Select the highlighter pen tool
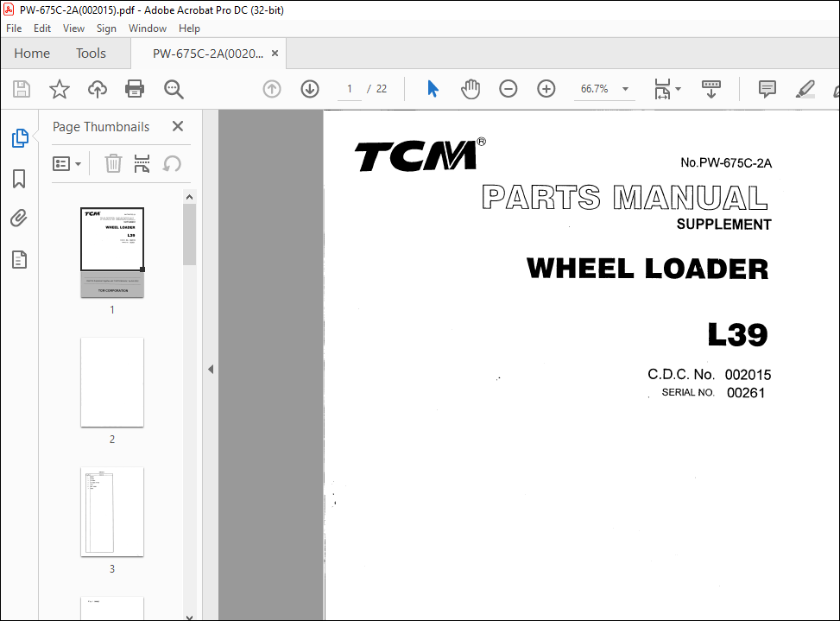The height and width of the screenshot is (621, 840). (x=805, y=89)
